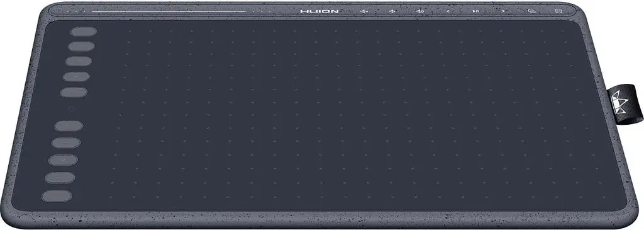644x230 pixels.
Task: Push the eighth express key from top
Action: pyautogui.click(x=63, y=160)
